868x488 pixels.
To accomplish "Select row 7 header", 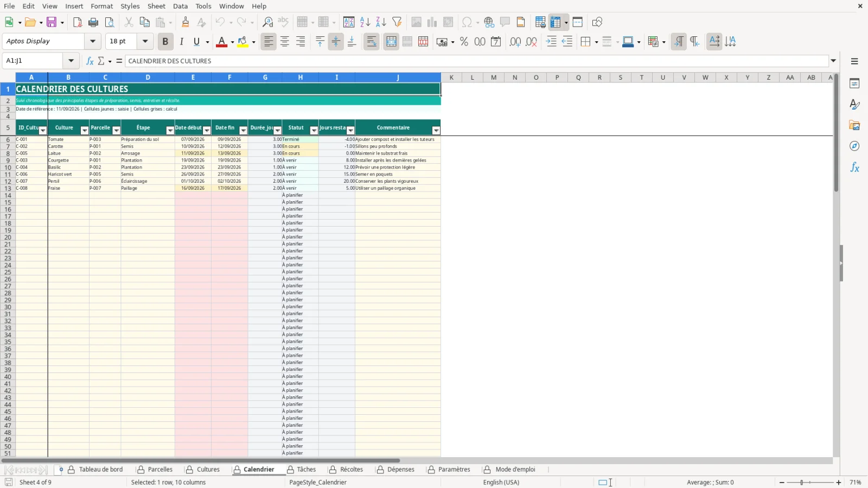I will (x=8, y=146).
